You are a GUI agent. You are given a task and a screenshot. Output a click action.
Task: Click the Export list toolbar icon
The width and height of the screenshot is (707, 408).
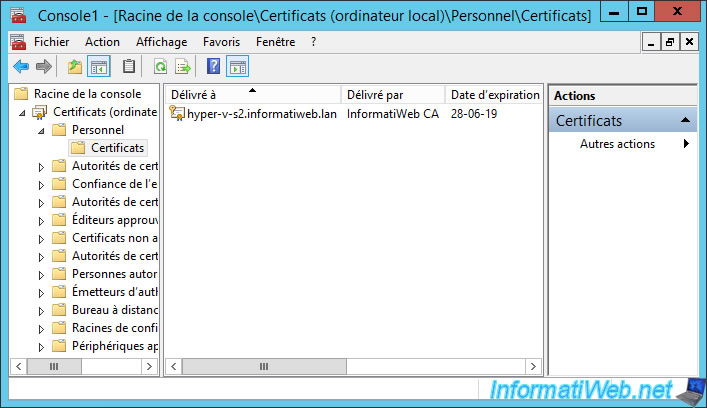click(x=183, y=67)
